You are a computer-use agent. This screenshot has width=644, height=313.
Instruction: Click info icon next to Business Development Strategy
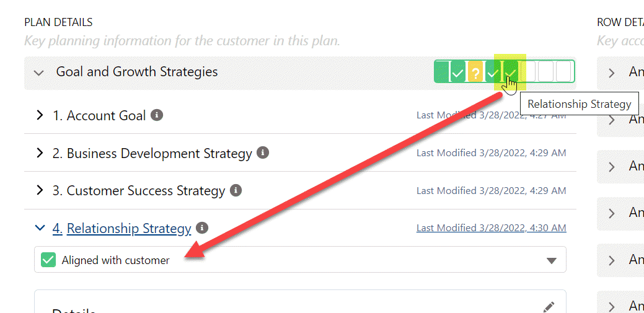263,153
